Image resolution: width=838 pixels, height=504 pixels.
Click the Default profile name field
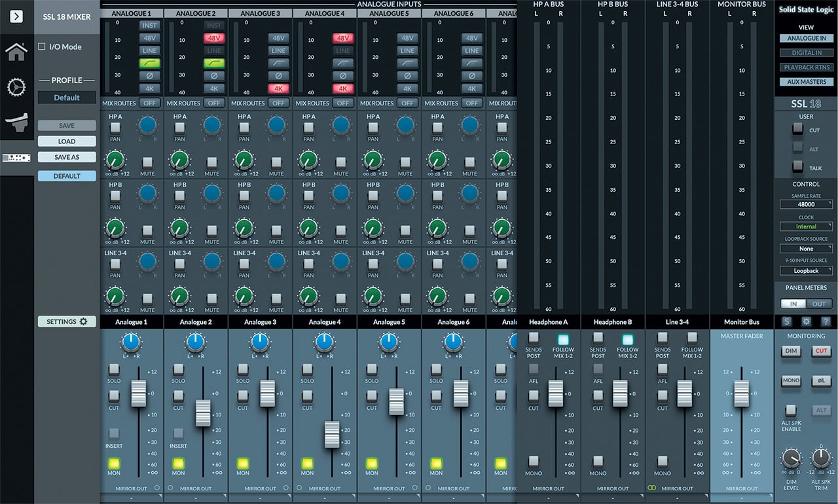click(67, 97)
